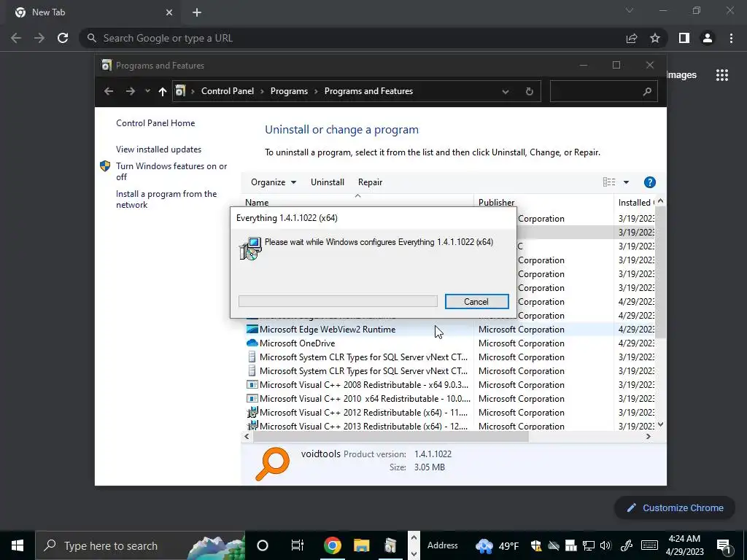The height and width of the screenshot is (560, 747).
Task: Expand the more view options arrow
Action: click(x=626, y=182)
